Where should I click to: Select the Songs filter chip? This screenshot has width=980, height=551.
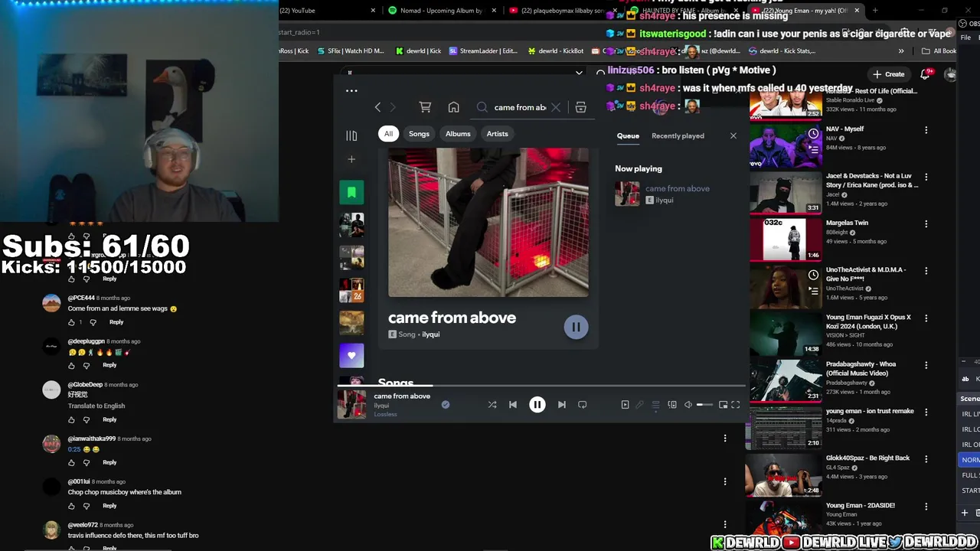point(419,134)
